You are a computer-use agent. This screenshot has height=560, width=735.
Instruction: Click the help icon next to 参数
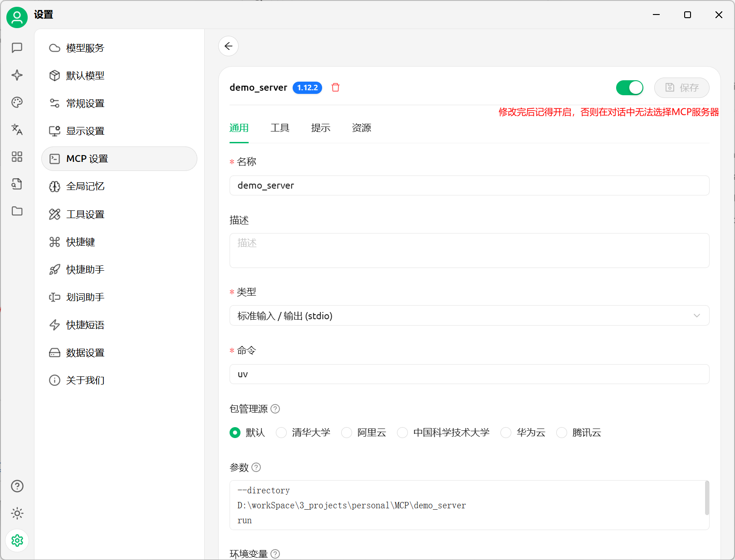coord(256,467)
